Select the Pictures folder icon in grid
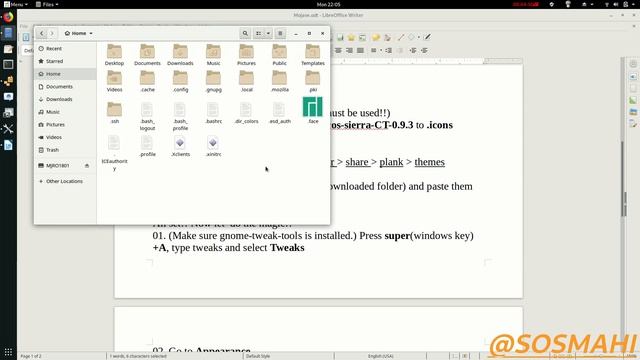Image resolution: width=640 pixels, height=360 pixels. tap(246, 55)
